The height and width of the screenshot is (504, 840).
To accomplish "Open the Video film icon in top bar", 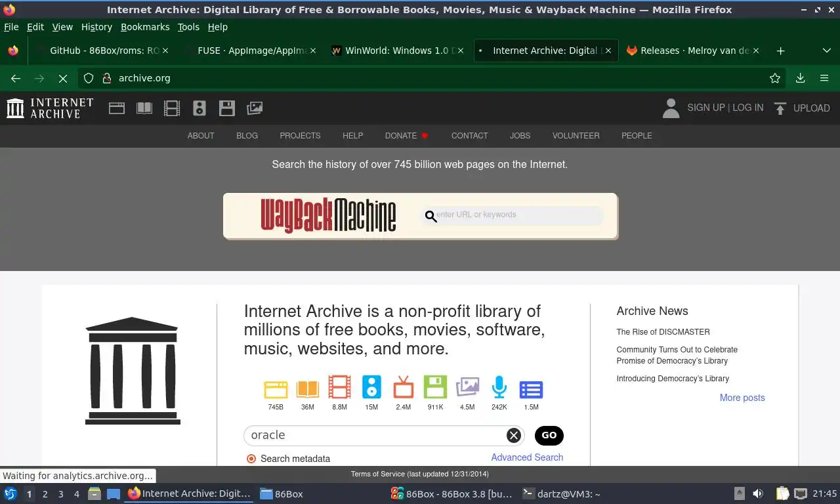I will (172, 108).
